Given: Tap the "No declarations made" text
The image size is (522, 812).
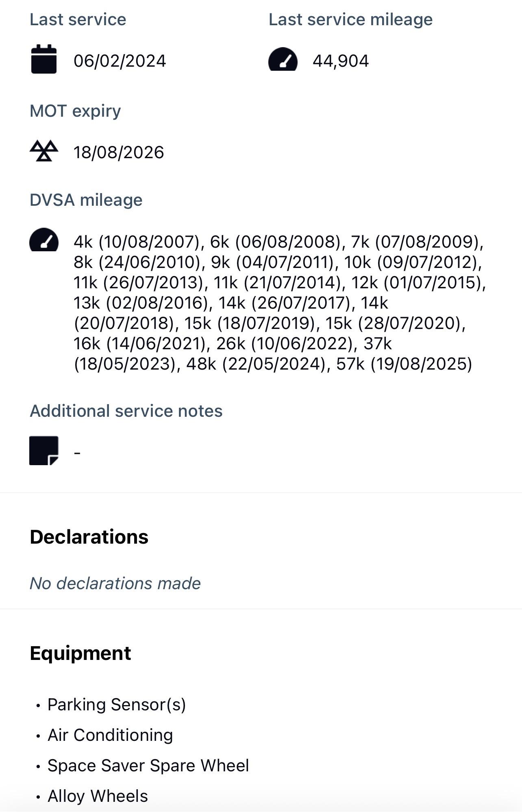Looking at the screenshot, I should click(115, 583).
